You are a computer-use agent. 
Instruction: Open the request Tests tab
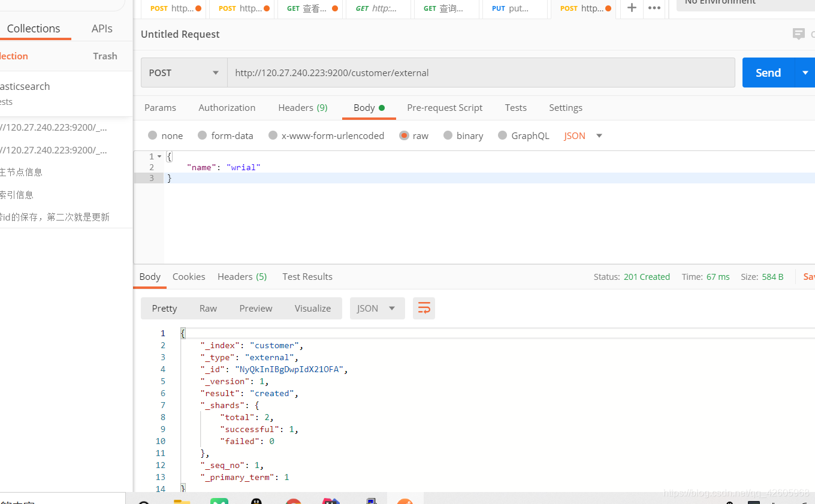(515, 107)
